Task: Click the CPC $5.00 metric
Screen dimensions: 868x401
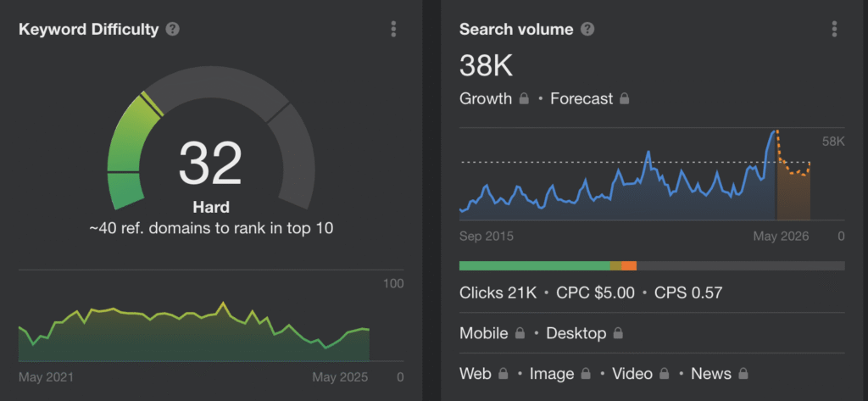Action: [596, 292]
